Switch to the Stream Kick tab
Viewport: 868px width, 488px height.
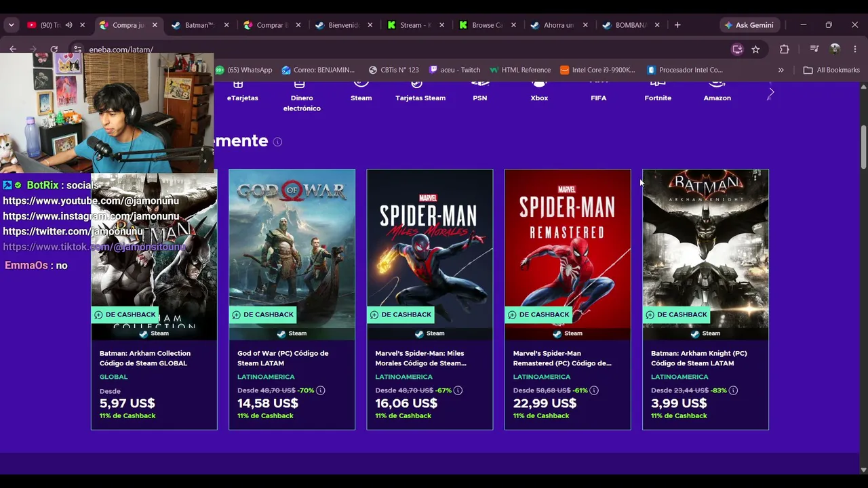415,25
